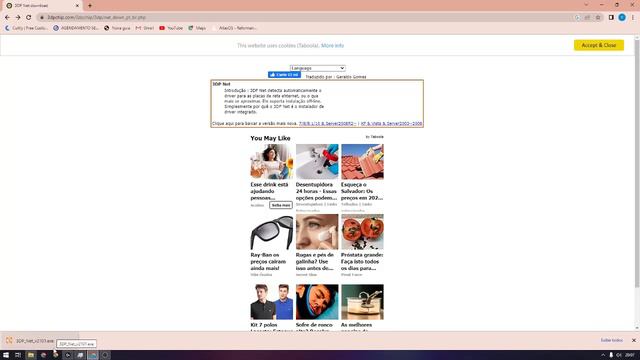Image resolution: width=640 pixels, height=360 pixels.
Task: Go forward with the browser forward arrow
Action: (18, 18)
